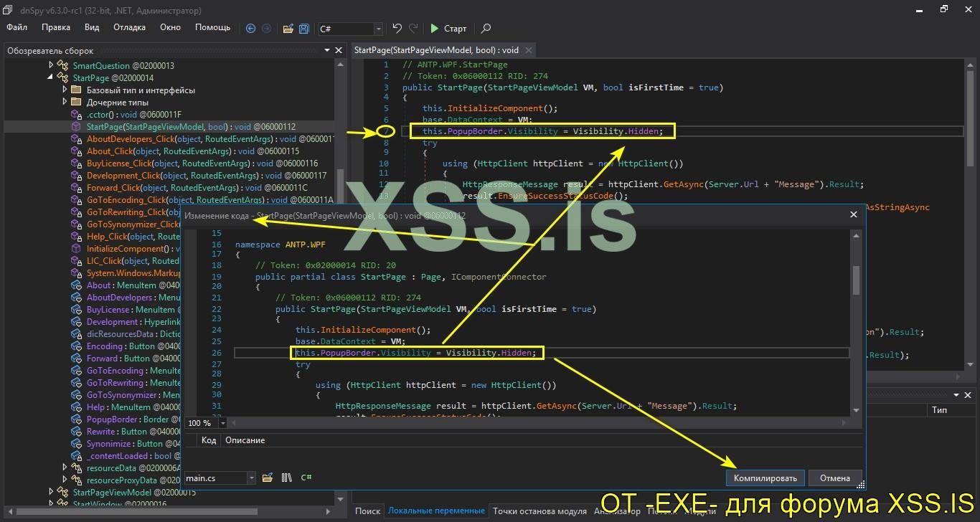This screenshot has width=980, height=522.
Task: Select the StartPageViewModel class in tree
Action: pos(134,493)
